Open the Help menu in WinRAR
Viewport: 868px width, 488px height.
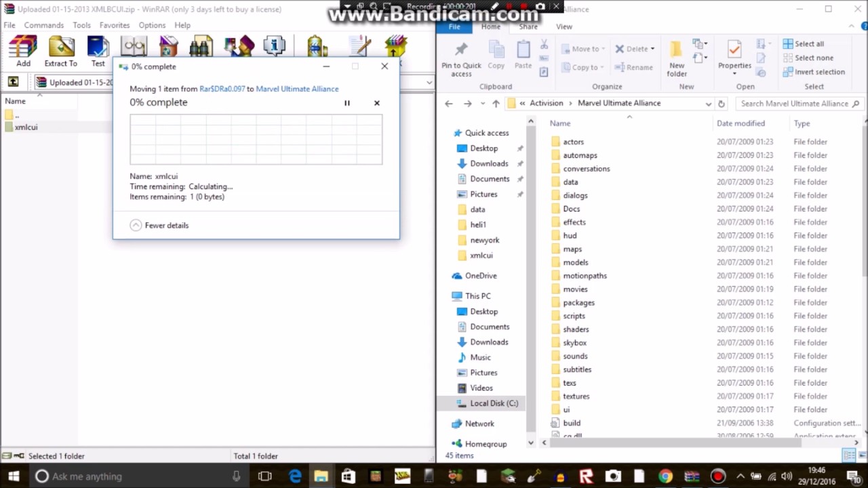(182, 25)
